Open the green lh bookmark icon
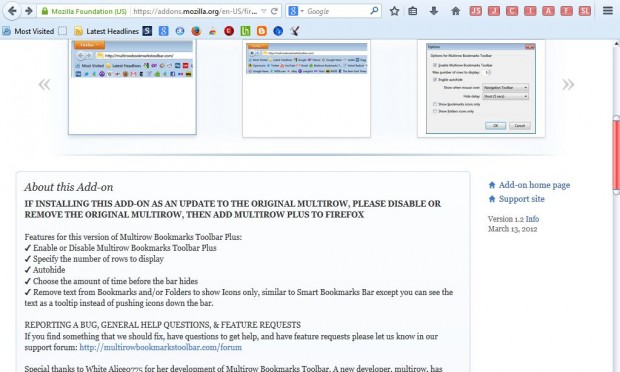Viewport: 620px width, 372px height. [x=246, y=31]
